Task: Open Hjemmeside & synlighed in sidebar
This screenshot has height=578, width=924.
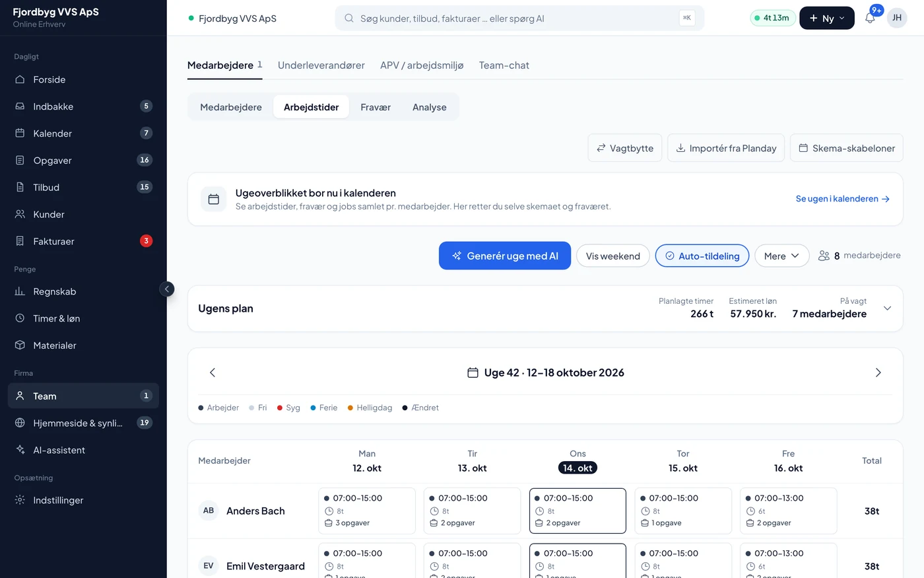Action: pos(83,423)
